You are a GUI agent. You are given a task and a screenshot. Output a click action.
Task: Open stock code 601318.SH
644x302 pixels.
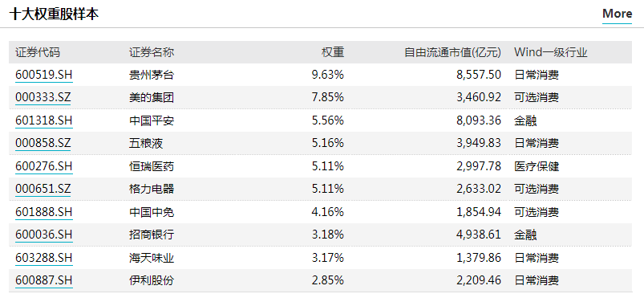[44, 120]
